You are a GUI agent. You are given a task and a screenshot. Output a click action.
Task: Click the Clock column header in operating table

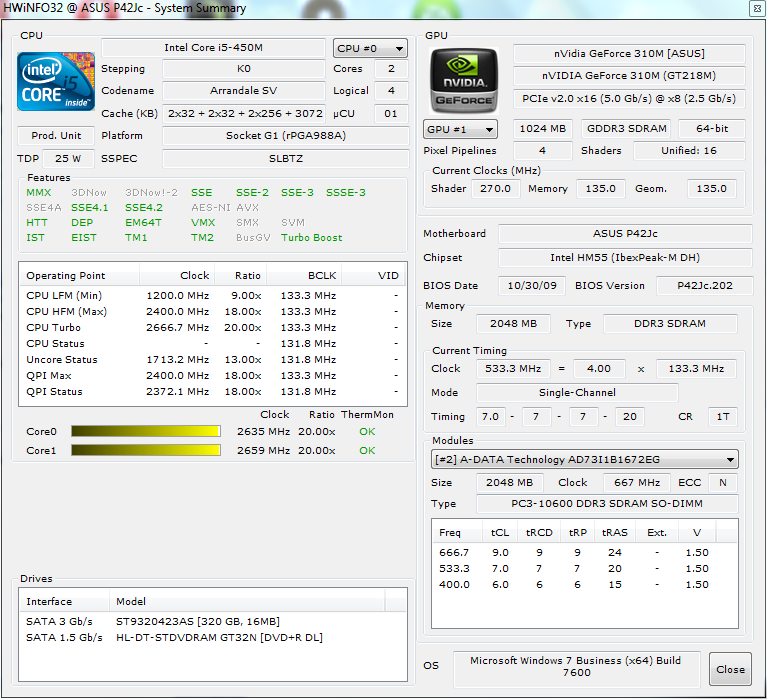[177, 275]
